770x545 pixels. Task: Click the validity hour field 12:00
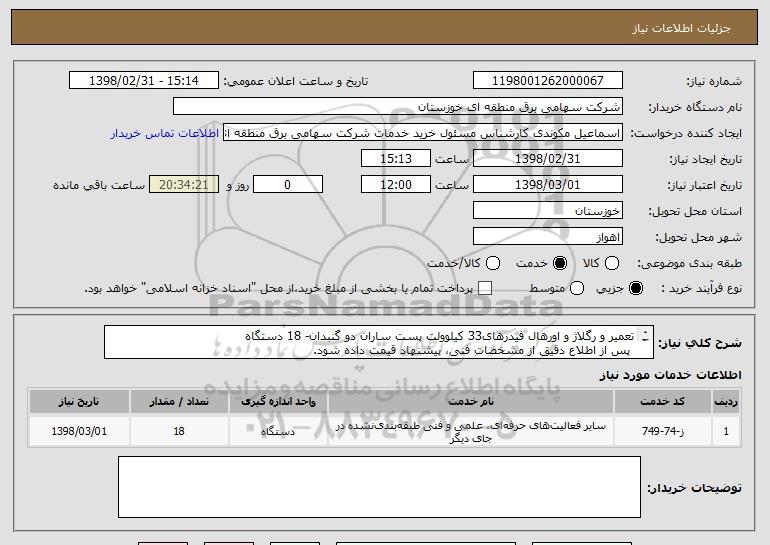397,184
